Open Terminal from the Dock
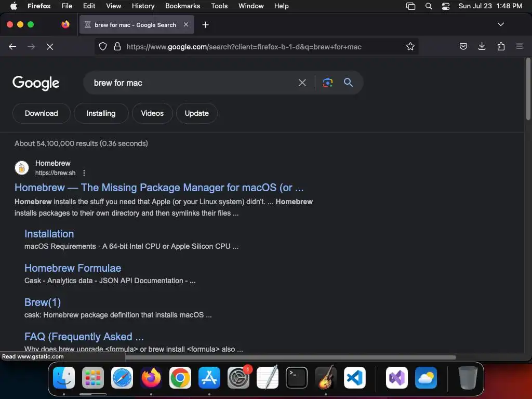This screenshot has width=532, height=399. tap(297, 378)
